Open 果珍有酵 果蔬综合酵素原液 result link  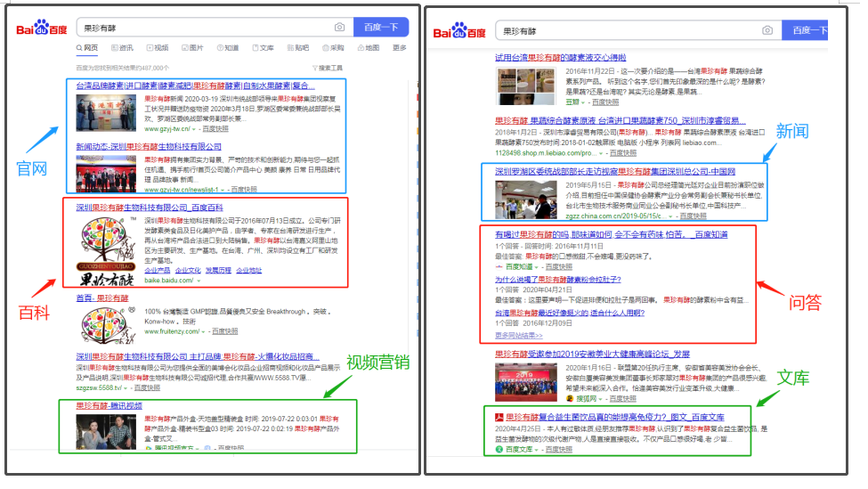[x=620, y=121]
